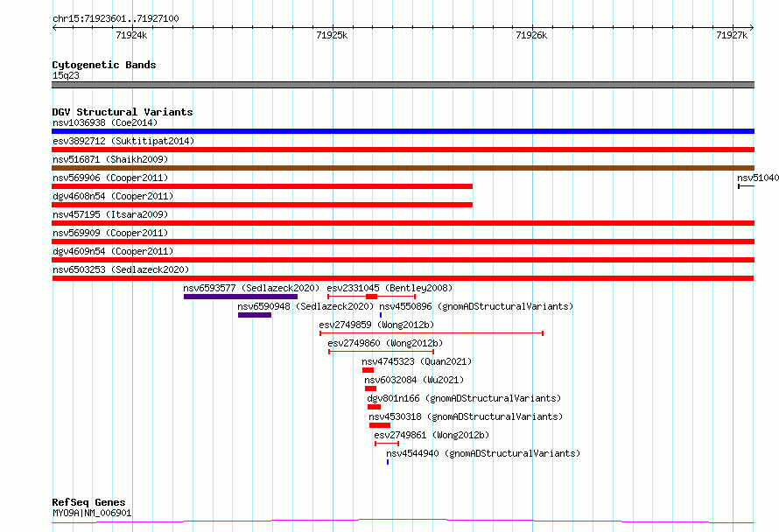Select the 15q23 cytogenetic band label
Viewport: 779px width, 532px height.
pyautogui.click(x=66, y=75)
